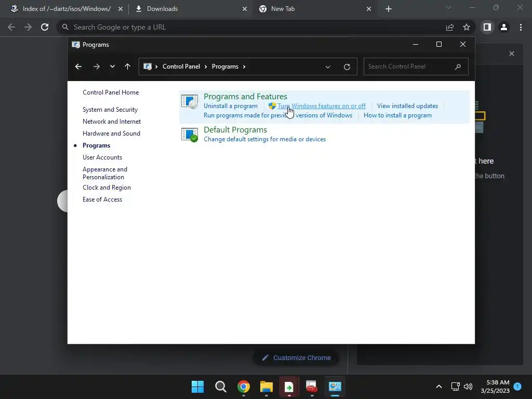Go up one level in Control Panel
Screen dimensions: 532x399
coord(128,66)
